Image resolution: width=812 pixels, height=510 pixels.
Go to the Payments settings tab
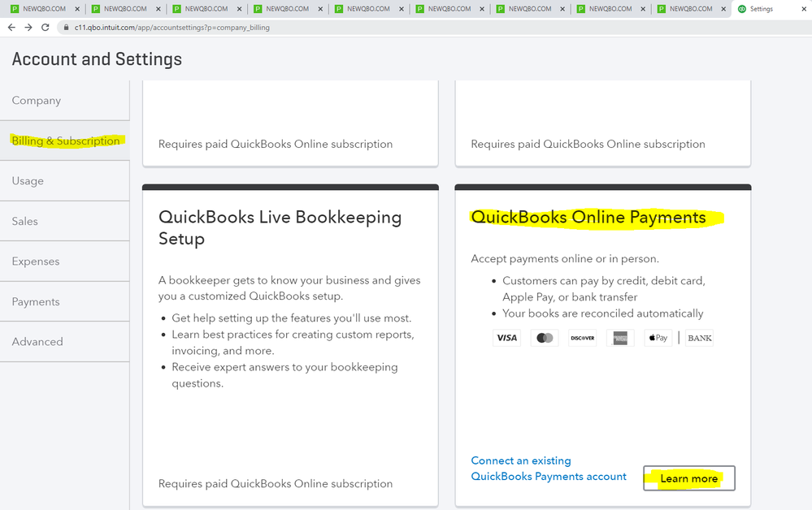(x=65, y=301)
